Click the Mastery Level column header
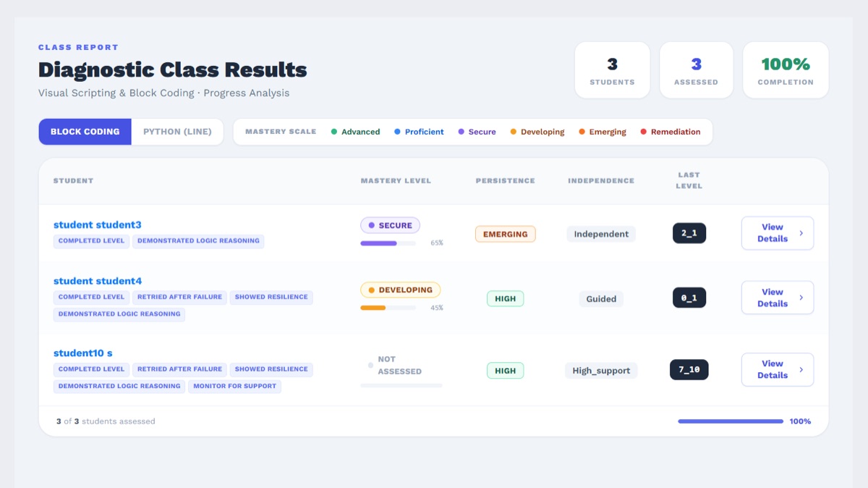 pos(396,180)
